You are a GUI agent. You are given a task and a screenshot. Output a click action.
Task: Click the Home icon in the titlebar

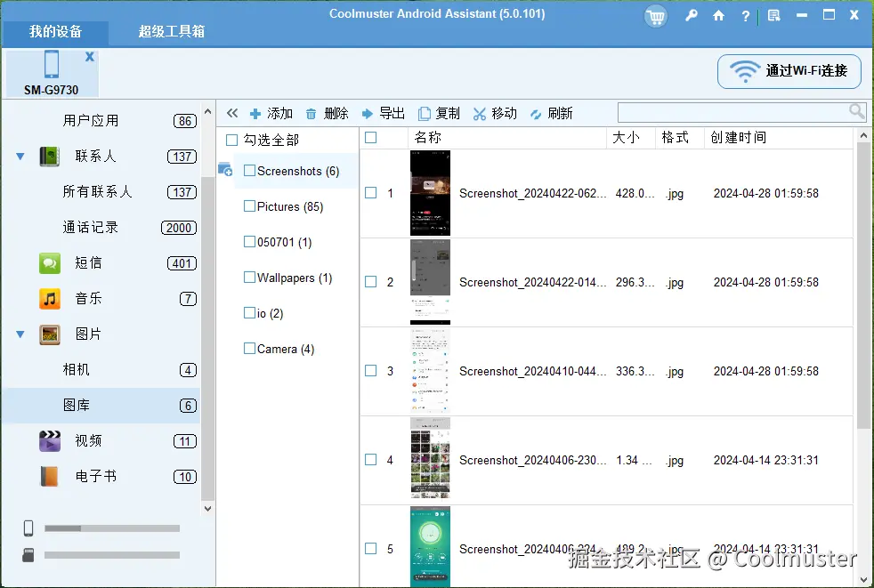click(x=718, y=15)
